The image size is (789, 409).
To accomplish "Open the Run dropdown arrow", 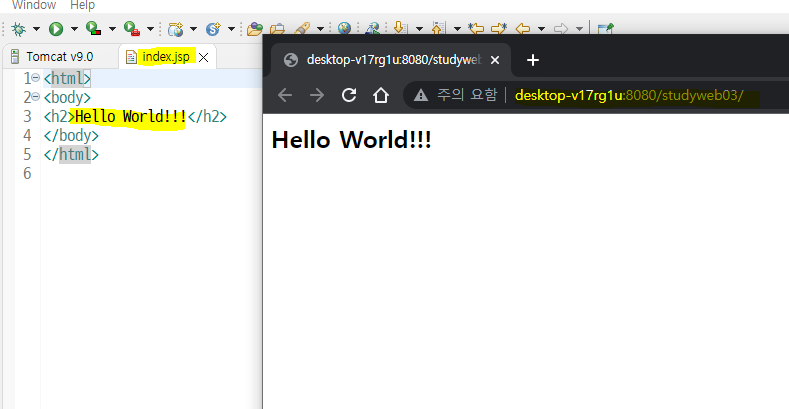I will (x=74, y=29).
